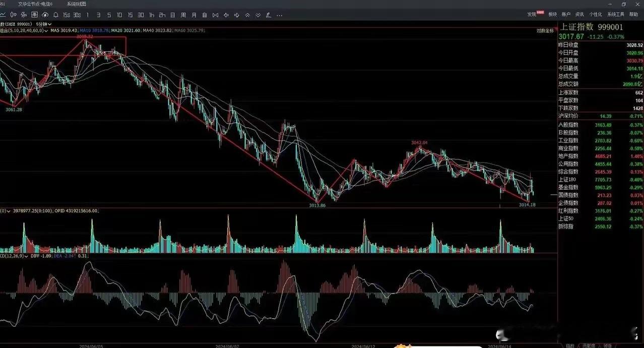The image size is (644, 348).
Task: Click the 昨日收盘 3028.92 row
Action: coord(601,45)
